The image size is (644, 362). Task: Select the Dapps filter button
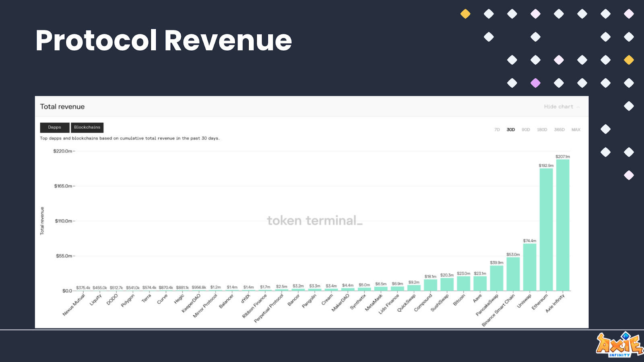coord(55,128)
